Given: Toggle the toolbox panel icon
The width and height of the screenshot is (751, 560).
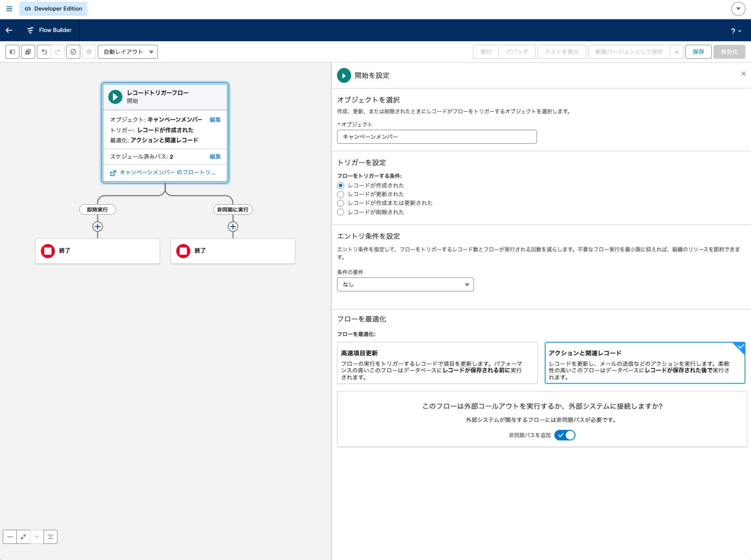Looking at the screenshot, I should (x=12, y=52).
